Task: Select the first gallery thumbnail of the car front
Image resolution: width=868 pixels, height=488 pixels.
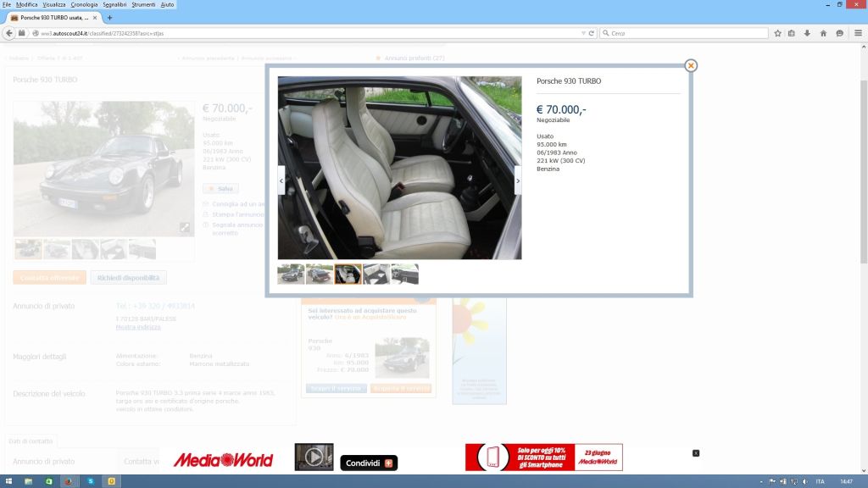Action: pyautogui.click(x=292, y=274)
